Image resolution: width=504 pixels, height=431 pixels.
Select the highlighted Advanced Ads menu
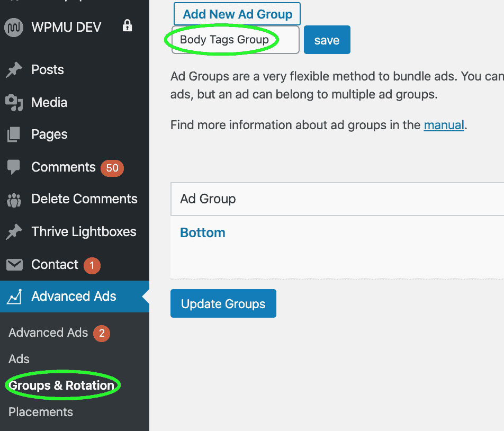[75, 297]
